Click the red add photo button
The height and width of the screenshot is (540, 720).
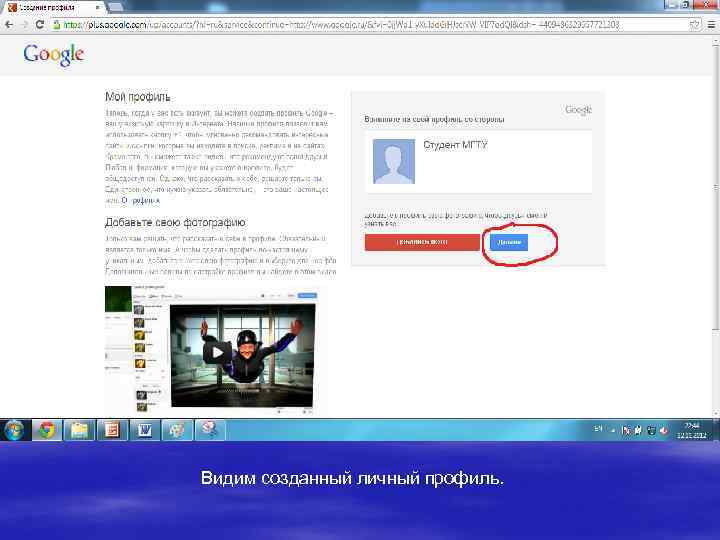tap(422, 242)
